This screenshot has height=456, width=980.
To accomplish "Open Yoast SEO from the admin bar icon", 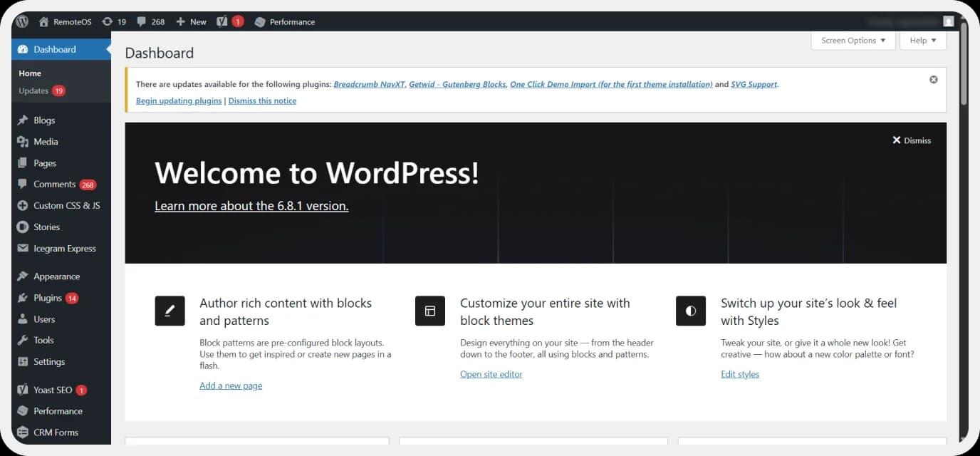I will (x=223, y=21).
